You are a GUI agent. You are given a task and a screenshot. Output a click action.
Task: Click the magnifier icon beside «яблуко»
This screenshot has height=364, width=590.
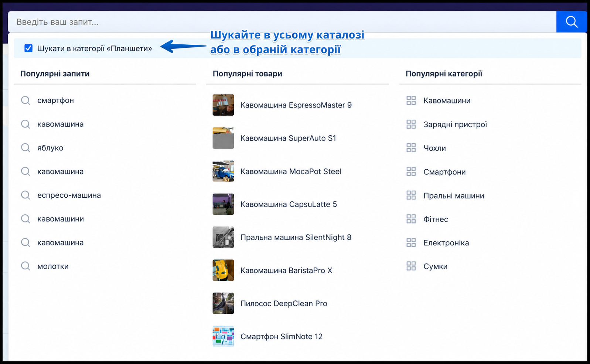[x=25, y=148]
